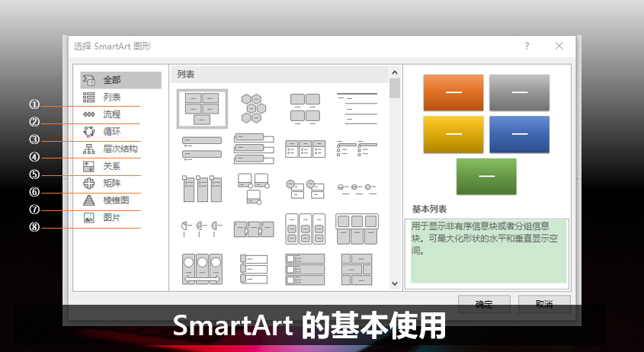Choose the Continuous Picture List layout with double arrow
The height and width of the screenshot is (352, 644).
[202, 269]
